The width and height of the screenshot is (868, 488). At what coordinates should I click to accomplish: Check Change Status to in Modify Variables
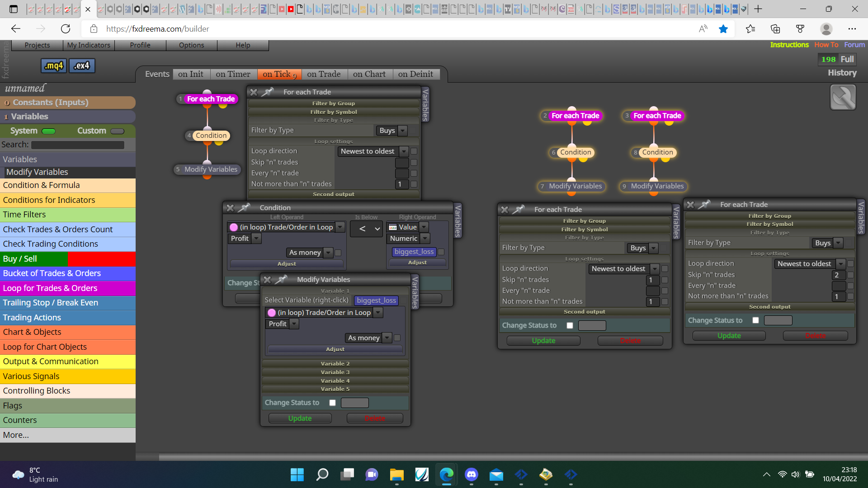click(x=333, y=403)
